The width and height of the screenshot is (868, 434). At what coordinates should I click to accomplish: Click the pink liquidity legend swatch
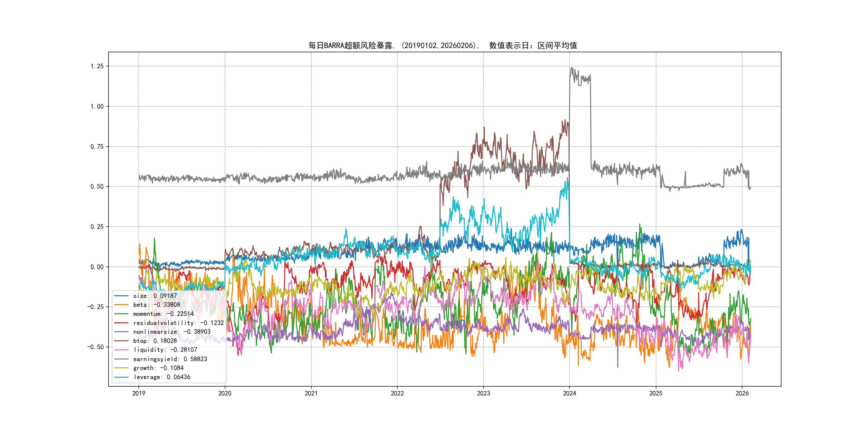point(121,350)
